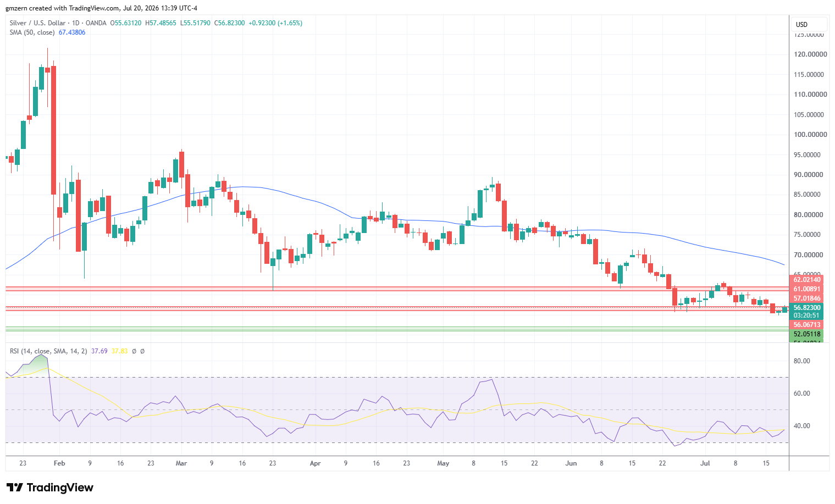Click the purple RSI value 37.69
Image resolution: width=835 pixels, height=504 pixels.
99,351
